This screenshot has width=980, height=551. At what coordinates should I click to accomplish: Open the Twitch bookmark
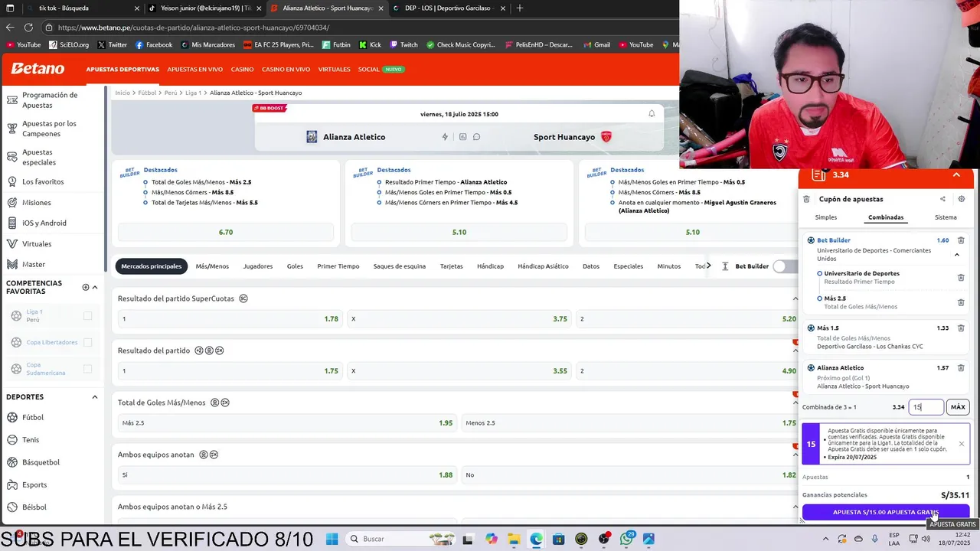[x=403, y=44]
